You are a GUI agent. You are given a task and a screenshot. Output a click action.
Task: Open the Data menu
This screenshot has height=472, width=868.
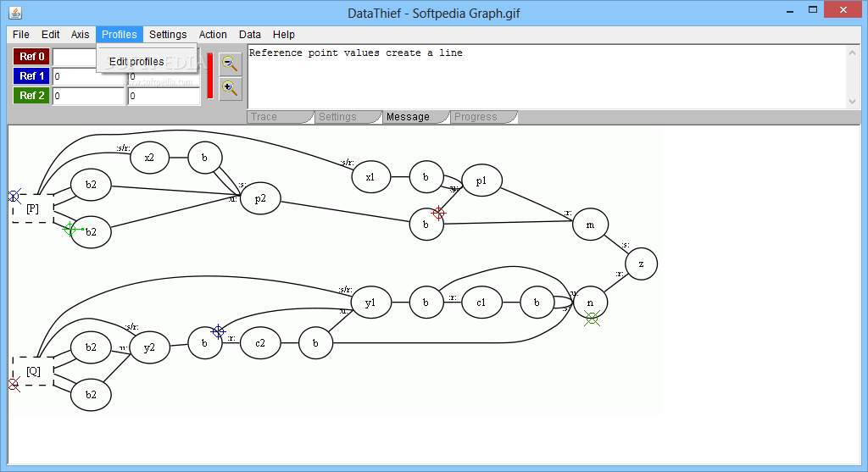tap(250, 34)
